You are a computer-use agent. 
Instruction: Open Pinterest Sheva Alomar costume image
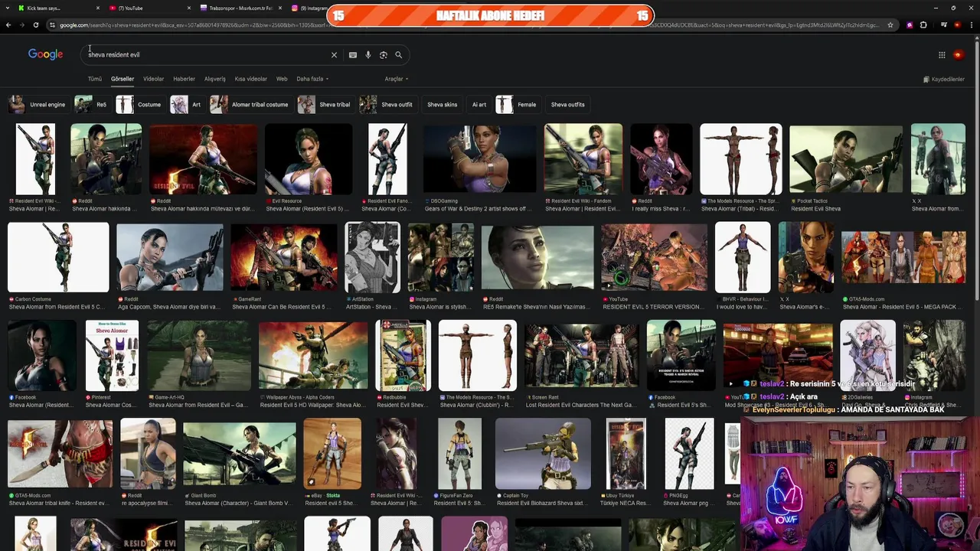112,356
